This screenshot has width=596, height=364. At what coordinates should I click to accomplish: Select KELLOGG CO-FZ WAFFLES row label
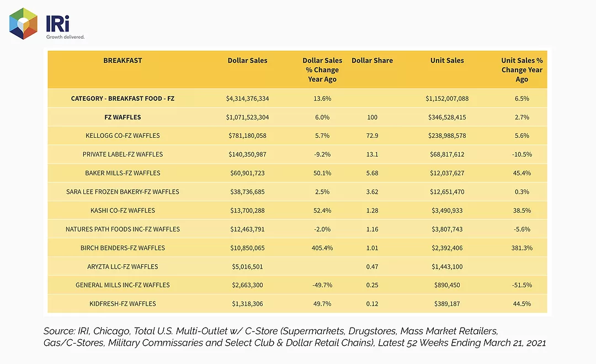(123, 136)
